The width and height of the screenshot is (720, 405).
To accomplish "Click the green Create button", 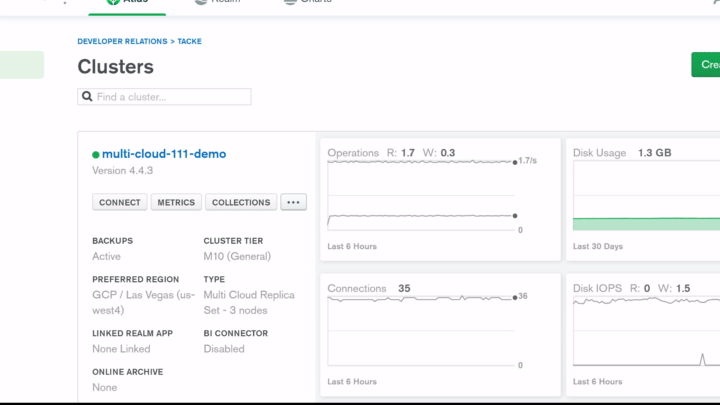I will point(706,65).
